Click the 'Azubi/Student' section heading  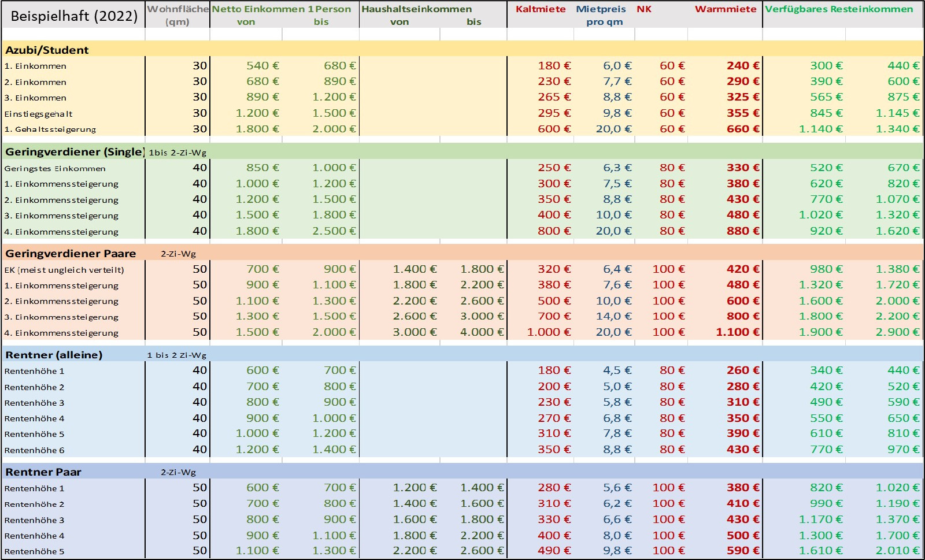pyautogui.click(x=47, y=50)
